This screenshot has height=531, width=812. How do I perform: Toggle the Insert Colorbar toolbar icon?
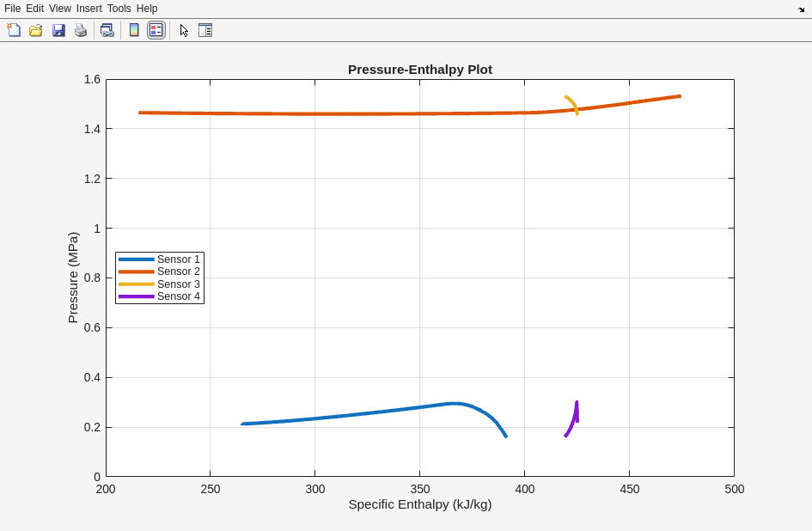point(134,30)
